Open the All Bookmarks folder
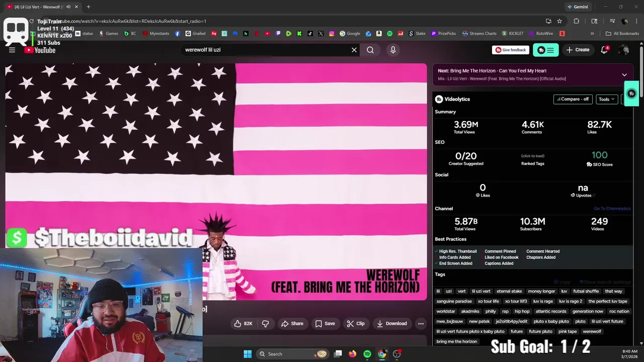 622,34
